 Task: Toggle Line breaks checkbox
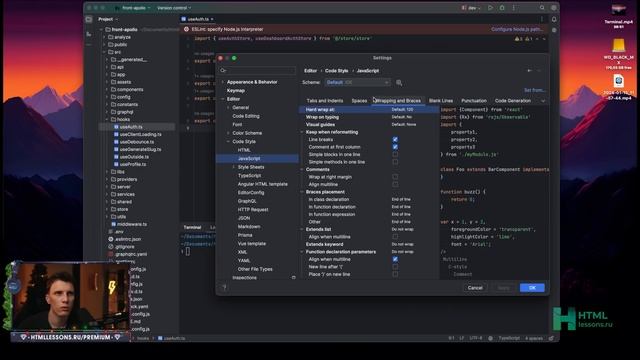pos(395,140)
